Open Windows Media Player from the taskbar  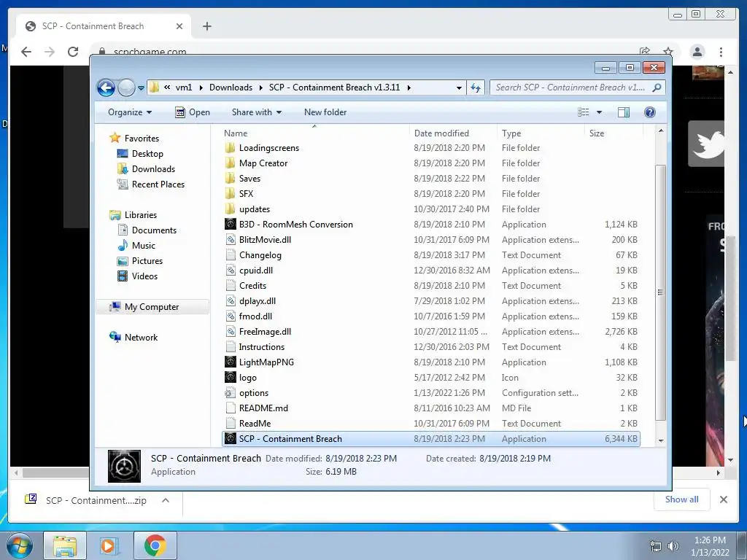pyautogui.click(x=109, y=546)
